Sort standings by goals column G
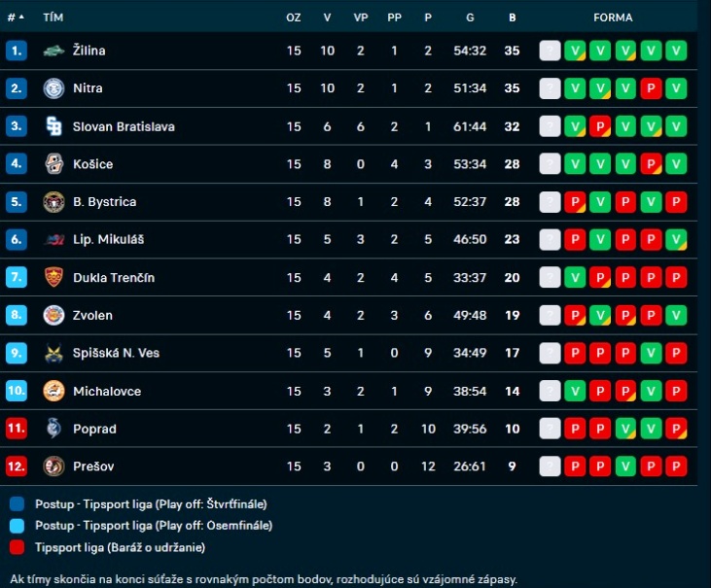 (x=470, y=17)
